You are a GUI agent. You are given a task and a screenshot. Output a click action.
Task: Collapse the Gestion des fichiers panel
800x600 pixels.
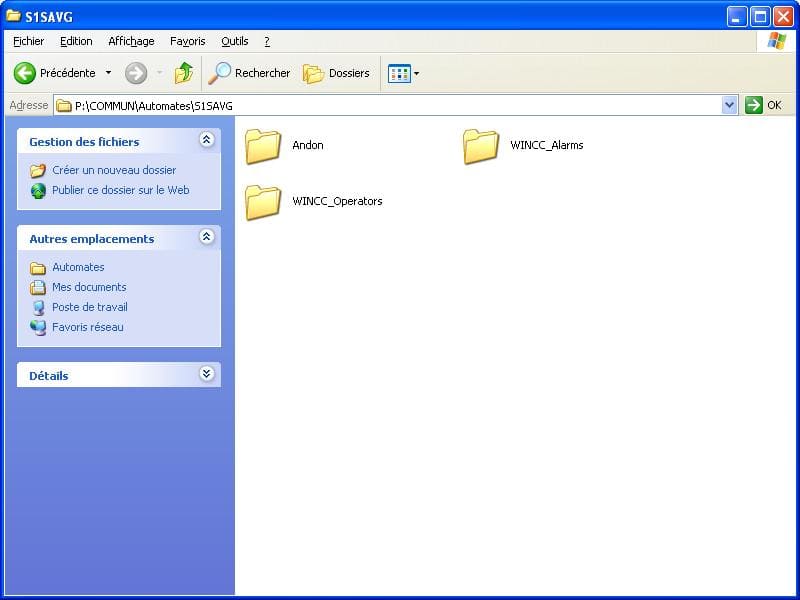coord(206,141)
